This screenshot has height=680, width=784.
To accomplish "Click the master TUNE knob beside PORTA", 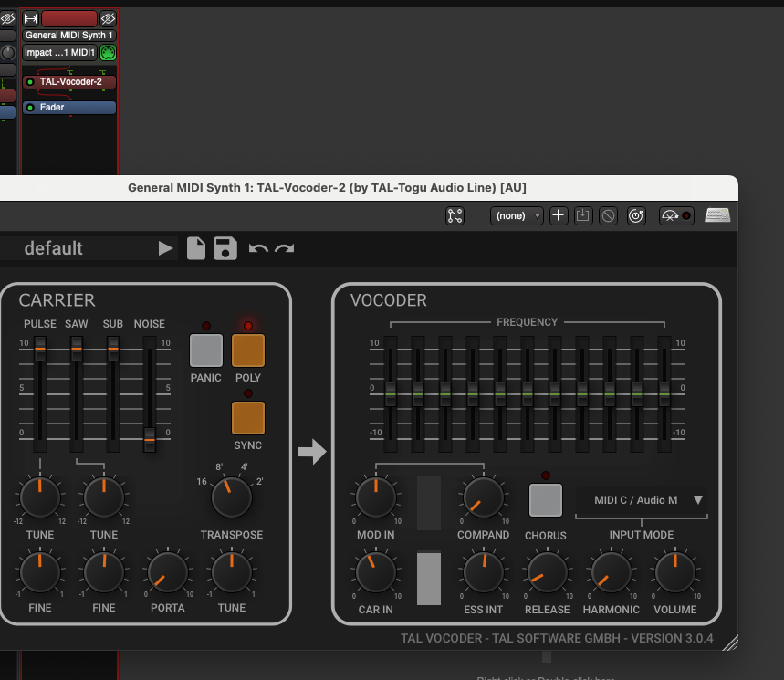I will click(x=232, y=572).
